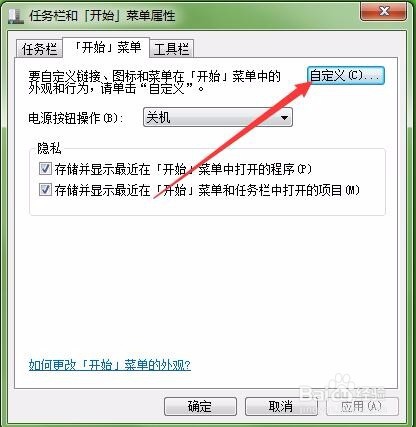
Task: Click the 取消 button
Action: [x=281, y=406]
